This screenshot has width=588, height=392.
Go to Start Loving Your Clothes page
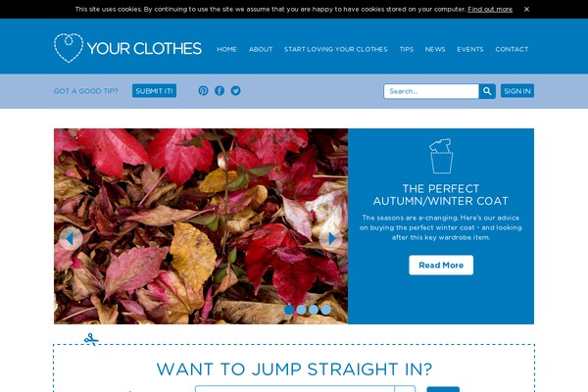tap(335, 49)
